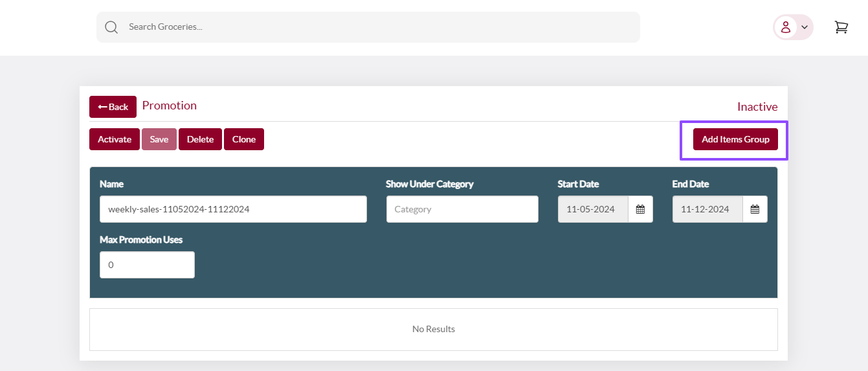Viewport: 868px width, 371px height.
Task: Open the user account avatar icon
Action: point(786,27)
